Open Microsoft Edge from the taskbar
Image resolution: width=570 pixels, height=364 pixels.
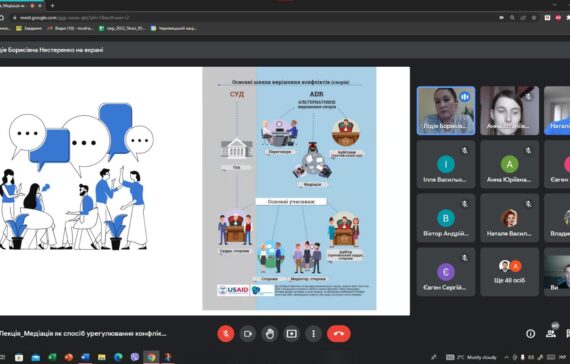[118, 357]
